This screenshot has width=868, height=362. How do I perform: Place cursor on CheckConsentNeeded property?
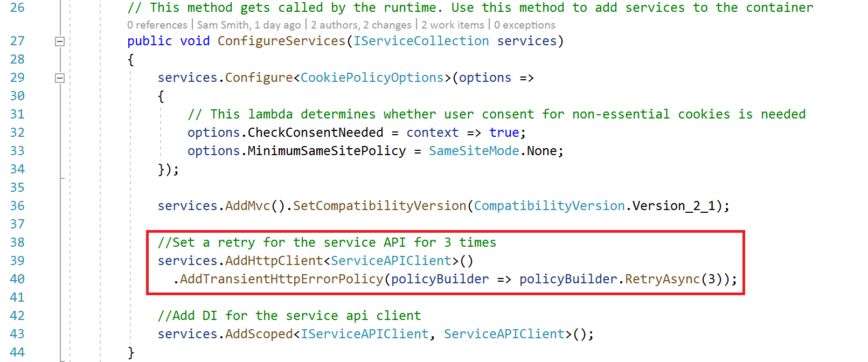[315, 133]
